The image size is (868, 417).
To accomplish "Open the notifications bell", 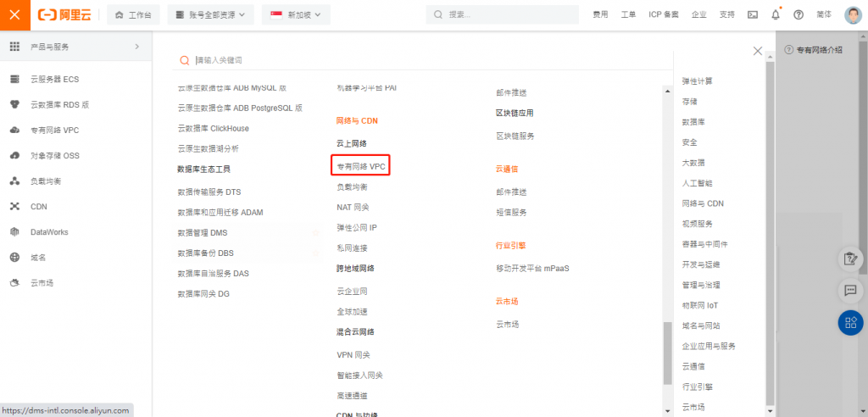I will (x=776, y=15).
